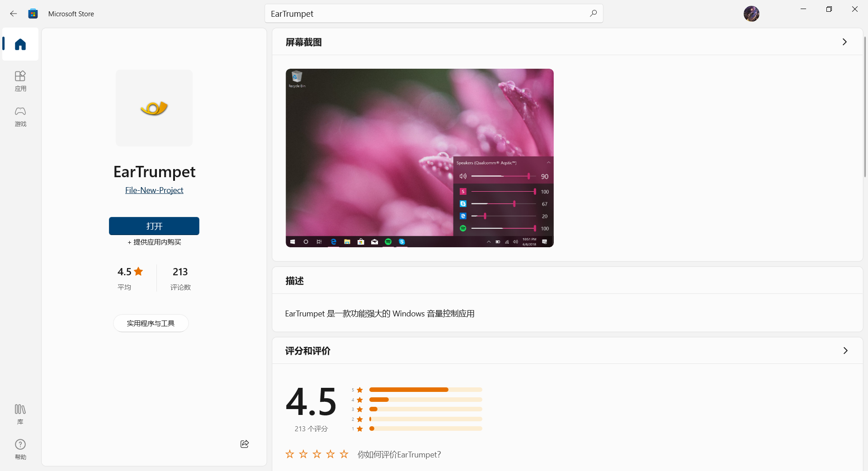
Task: Click the Microsoft Store logo icon
Action: tap(33, 14)
